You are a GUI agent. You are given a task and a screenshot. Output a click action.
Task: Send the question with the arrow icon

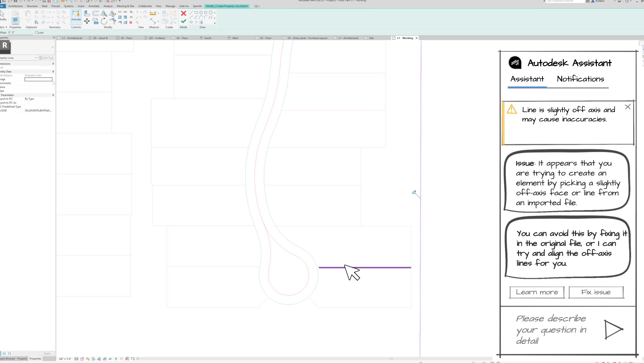[614, 329]
